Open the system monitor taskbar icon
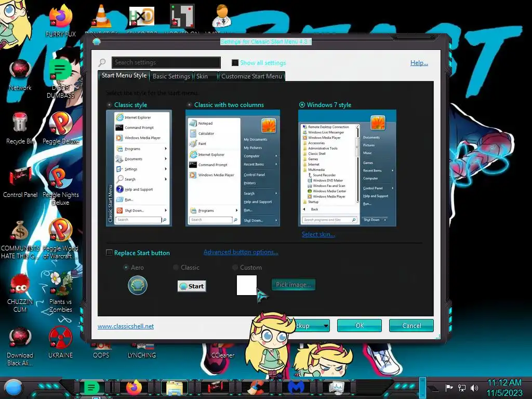532x399 pixels. point(337,388)
